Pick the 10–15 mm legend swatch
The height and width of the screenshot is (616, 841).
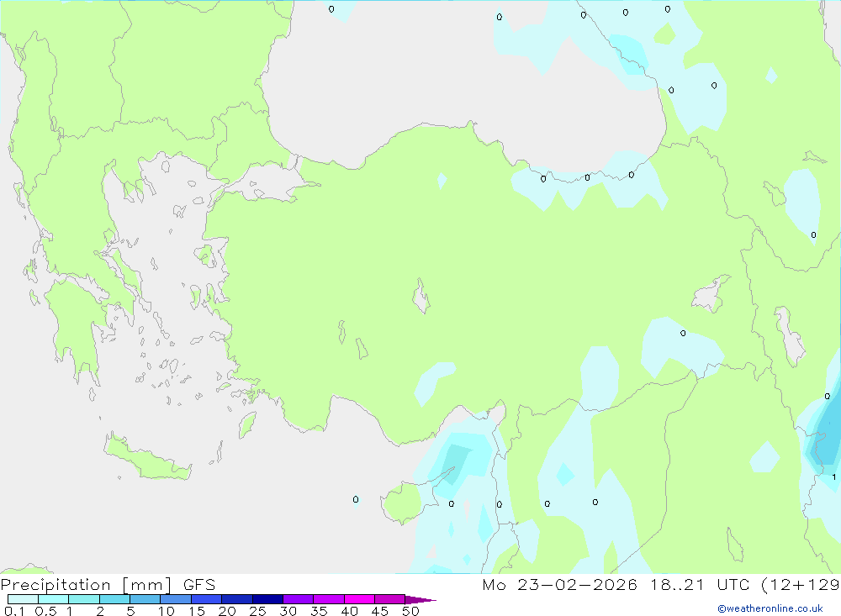pyautogui.click(x=176, y=599)
